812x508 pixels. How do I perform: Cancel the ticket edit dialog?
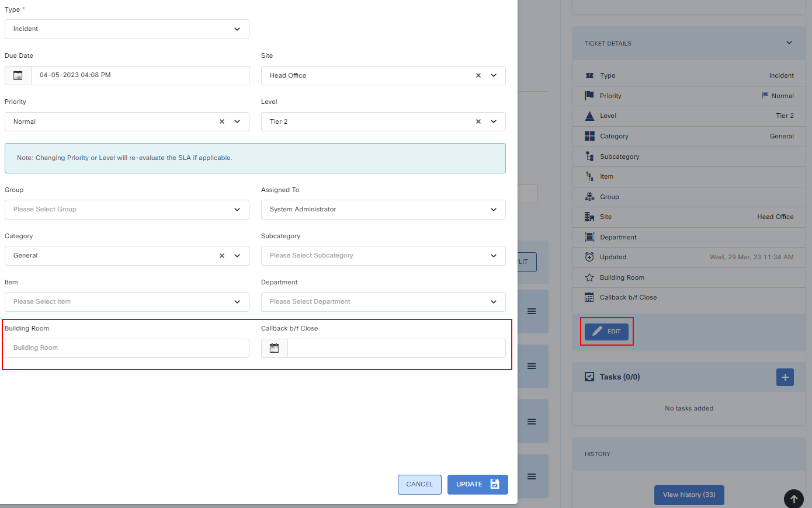[x=419, y=484]
